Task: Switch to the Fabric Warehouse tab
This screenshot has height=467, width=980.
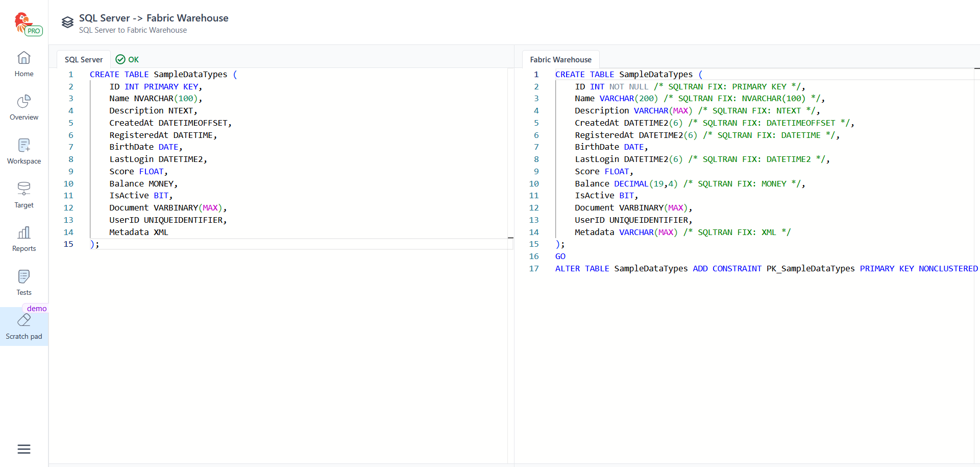Action: (560, 60)
